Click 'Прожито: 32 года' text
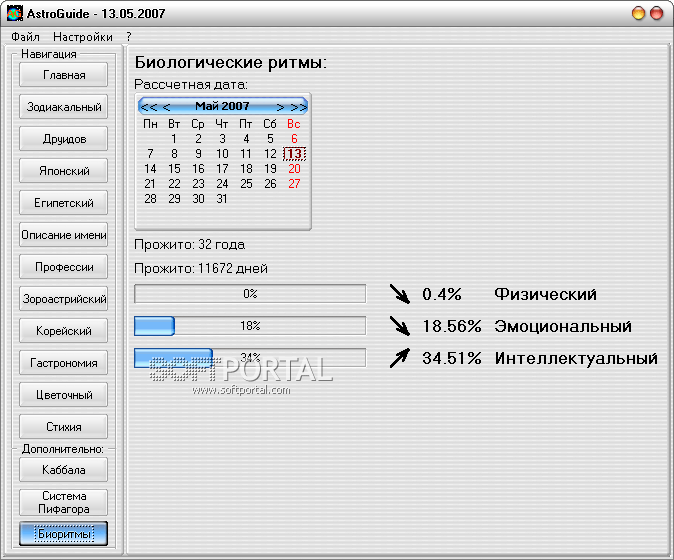 tap(190, 245)
